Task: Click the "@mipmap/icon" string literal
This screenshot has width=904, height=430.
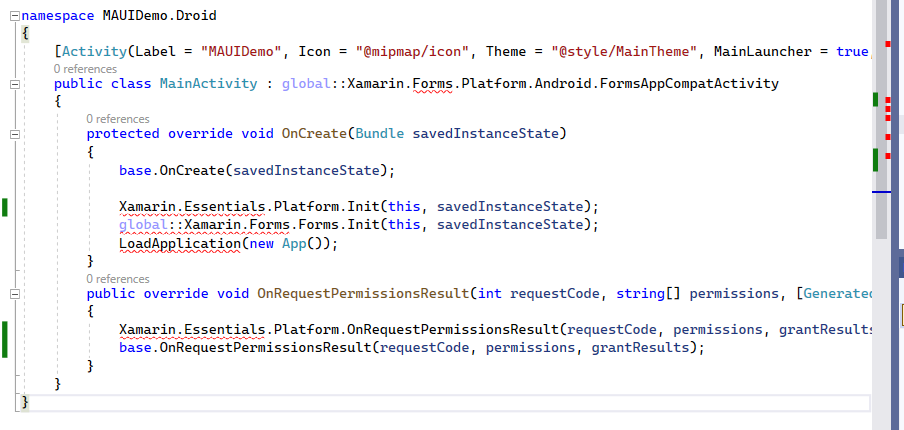Action: pos(412,51)
